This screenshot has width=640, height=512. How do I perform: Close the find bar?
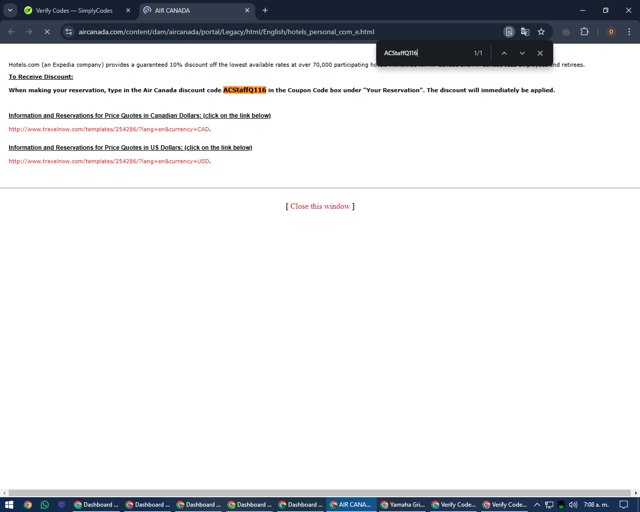point(540,53)
